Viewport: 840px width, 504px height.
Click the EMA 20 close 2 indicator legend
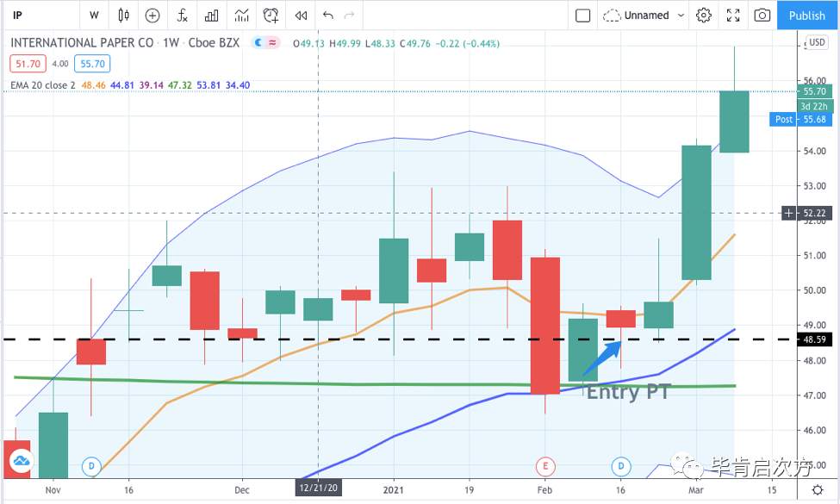click(x=43, y=85)
